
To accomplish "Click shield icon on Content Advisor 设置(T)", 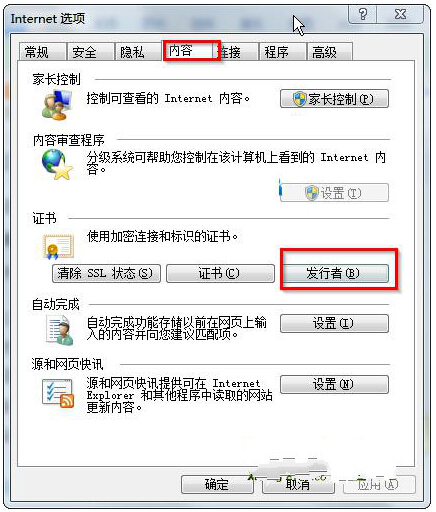I will (x=312, y=193).
